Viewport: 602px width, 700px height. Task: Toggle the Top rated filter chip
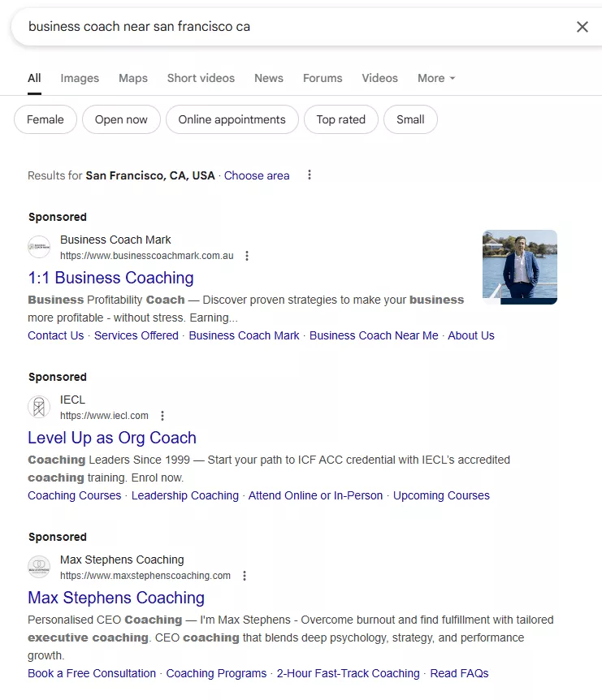click(340, 119)
